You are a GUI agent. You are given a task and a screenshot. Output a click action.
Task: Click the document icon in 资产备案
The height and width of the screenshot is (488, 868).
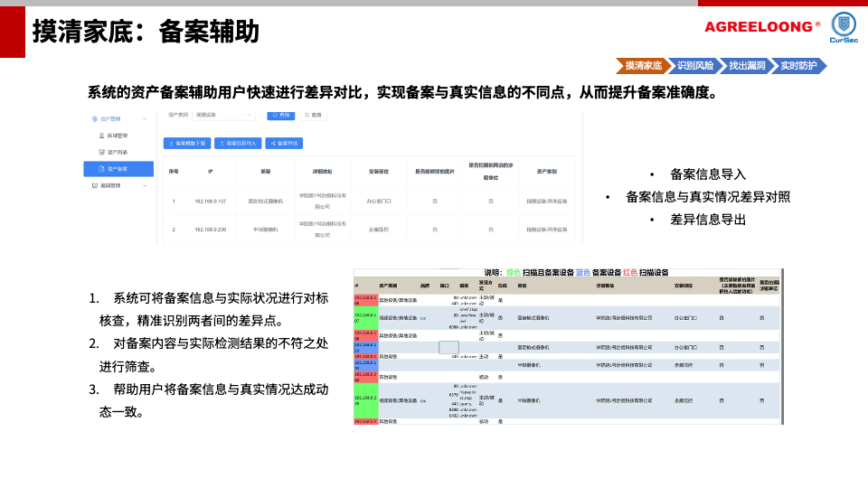pos(101,169)
